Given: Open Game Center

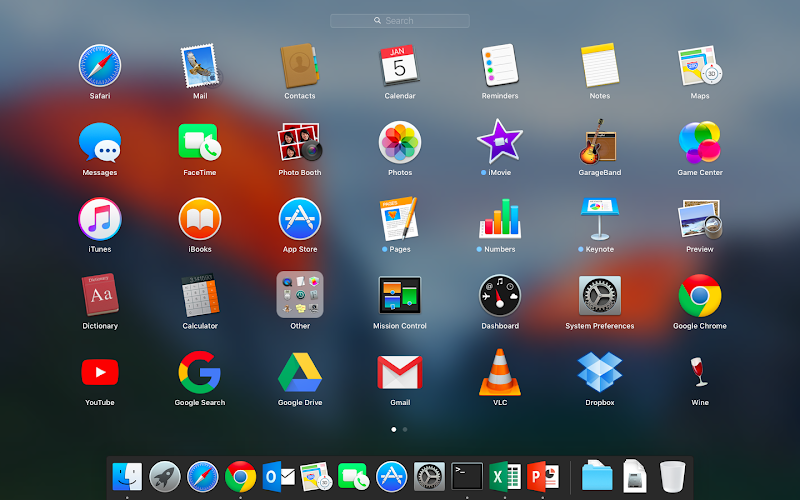Looking at the screenshot, I should 699,142.
